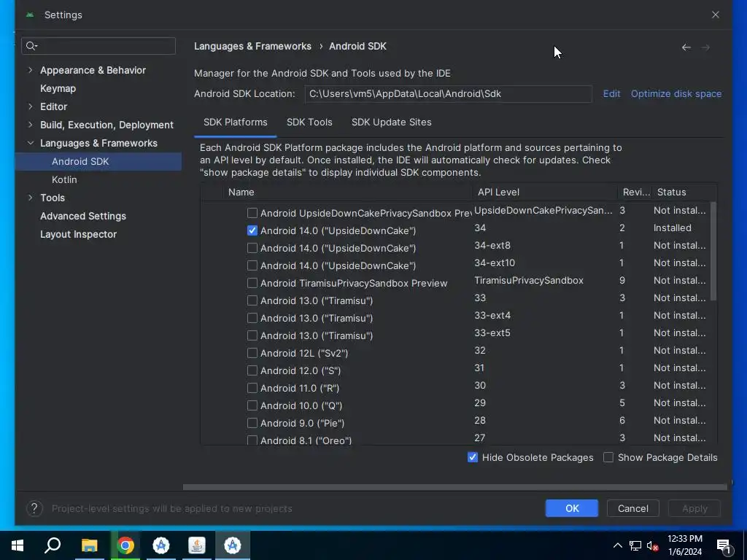This screenshot has width=747, height=560.
Task: Check Android TiramisuPrivacySandbox Preview checkbox
Action: (x=252, y=283)
